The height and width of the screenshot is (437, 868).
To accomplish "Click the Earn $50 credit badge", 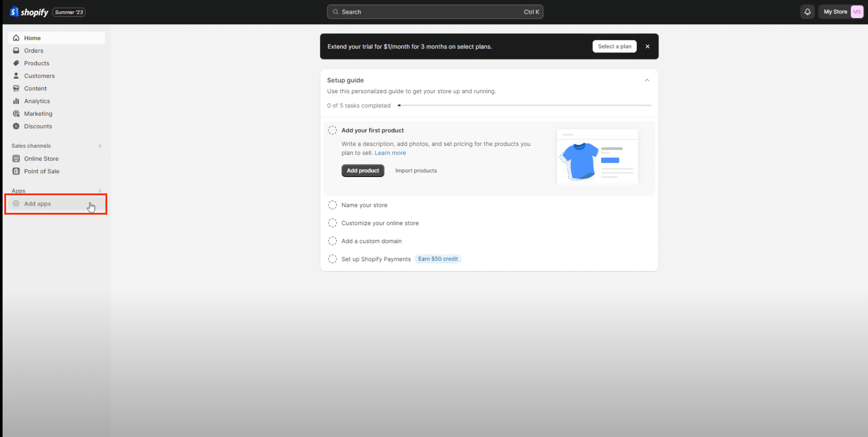I will point(438,259).
